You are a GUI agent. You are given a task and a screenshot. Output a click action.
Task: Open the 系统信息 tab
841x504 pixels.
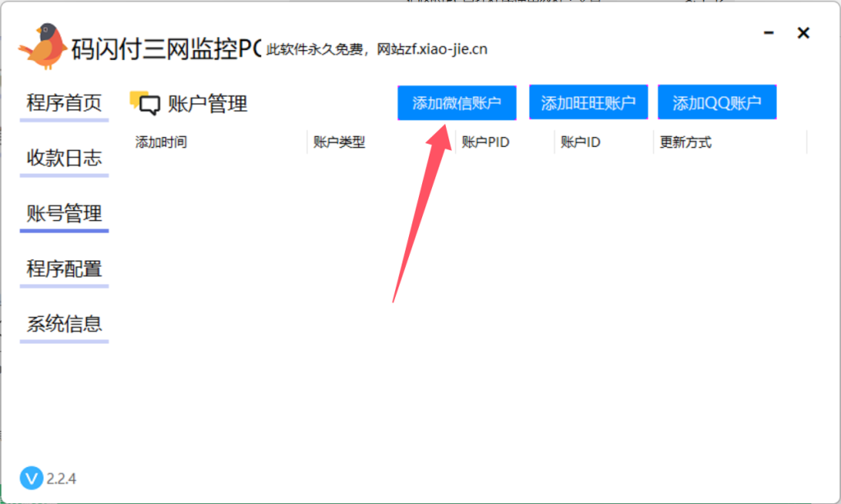click(x=64, y=324)
